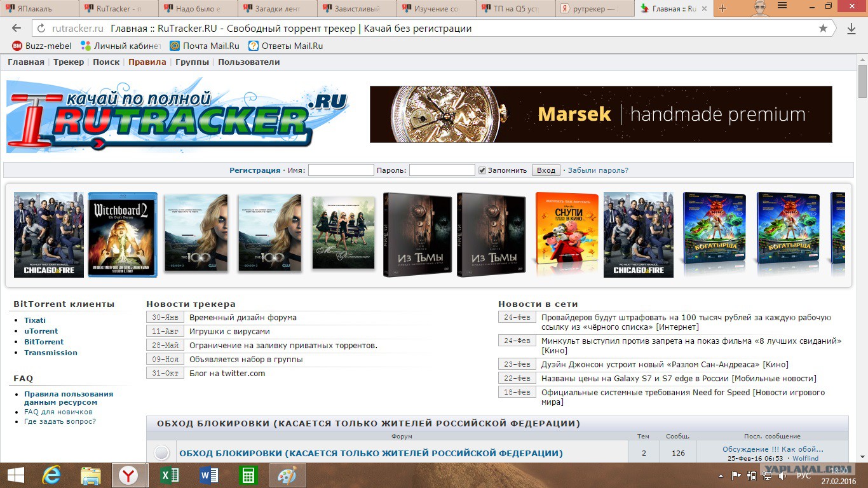Viewport: 868px width, 488px height.
Task: Click in the Имя username field
Action: 341,170
